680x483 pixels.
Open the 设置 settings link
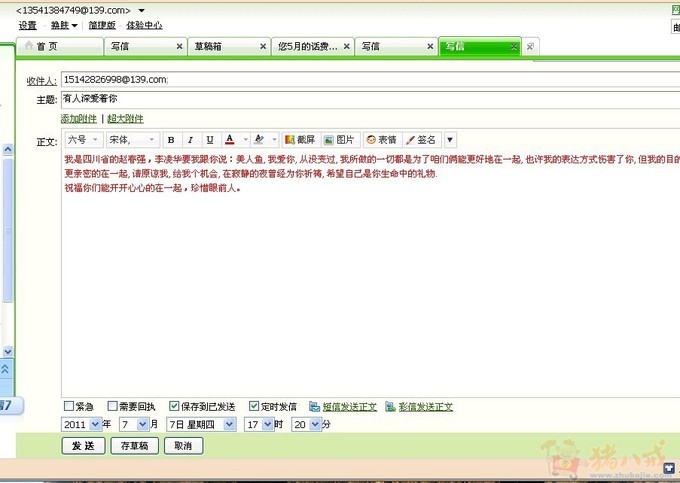pos(27,26)
